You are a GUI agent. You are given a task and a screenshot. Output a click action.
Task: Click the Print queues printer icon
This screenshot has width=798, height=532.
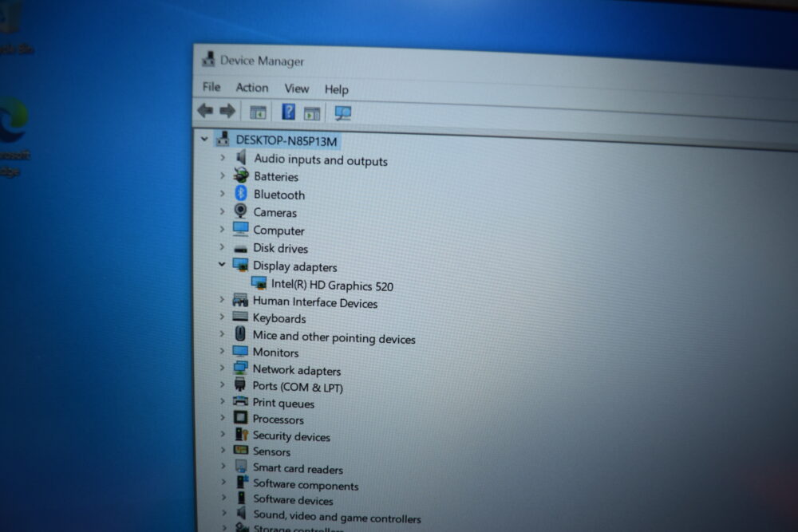pyautogui.click(x=240, y=400)
